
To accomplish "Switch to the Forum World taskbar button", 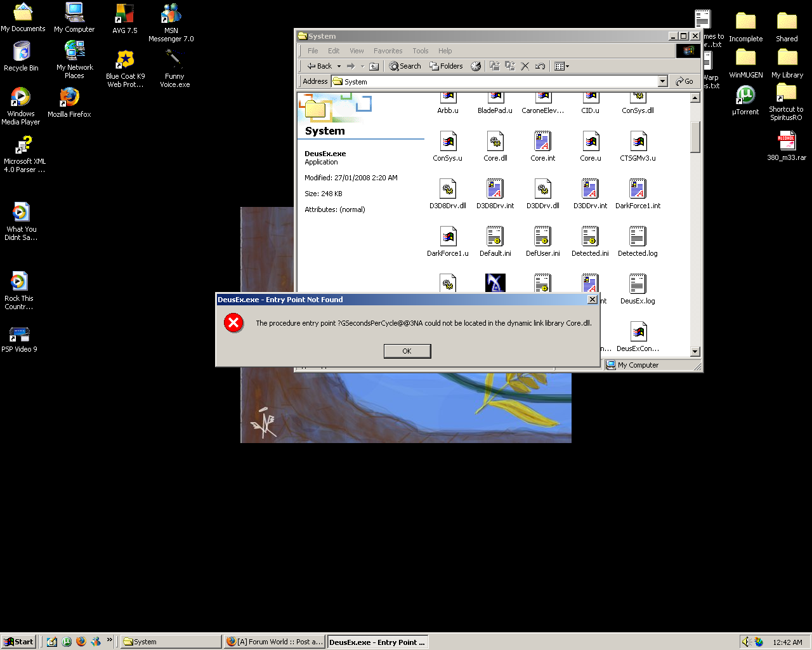I will coord(275,642).
